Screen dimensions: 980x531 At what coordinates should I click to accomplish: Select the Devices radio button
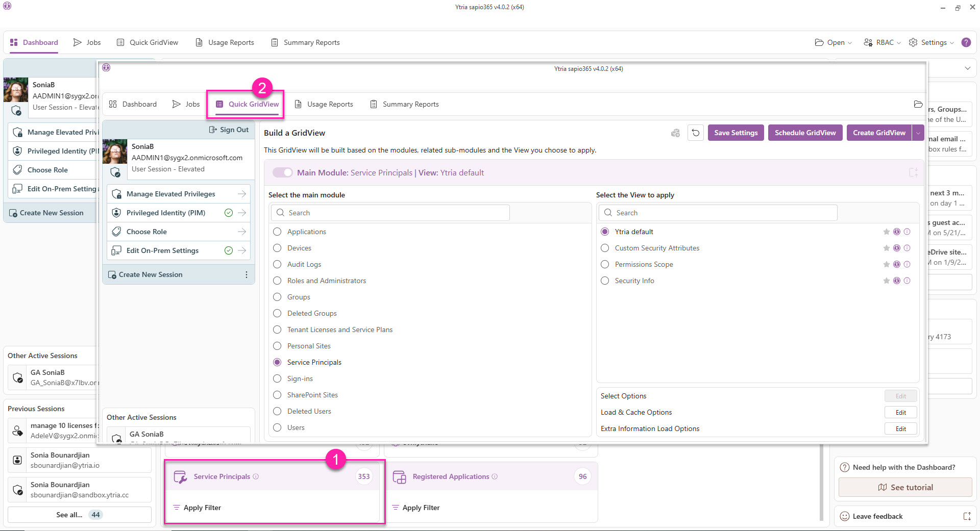pos(277,248)
